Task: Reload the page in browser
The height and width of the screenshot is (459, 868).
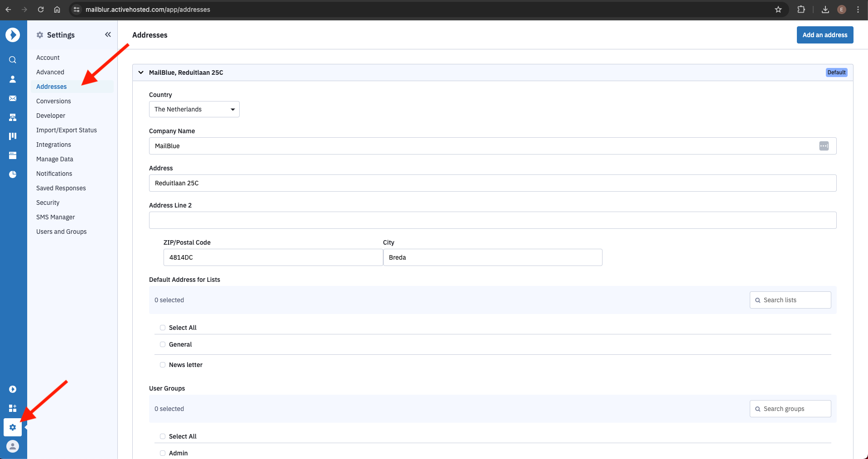Action: [x=41, y=10]
